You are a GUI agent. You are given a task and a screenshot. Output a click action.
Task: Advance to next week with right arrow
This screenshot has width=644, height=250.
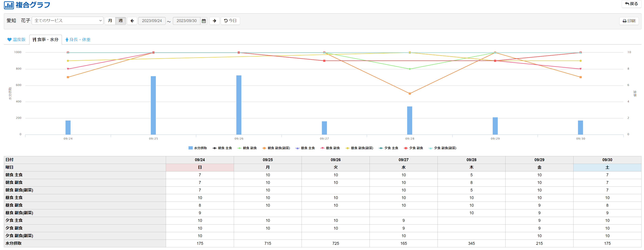coord(214,21)
